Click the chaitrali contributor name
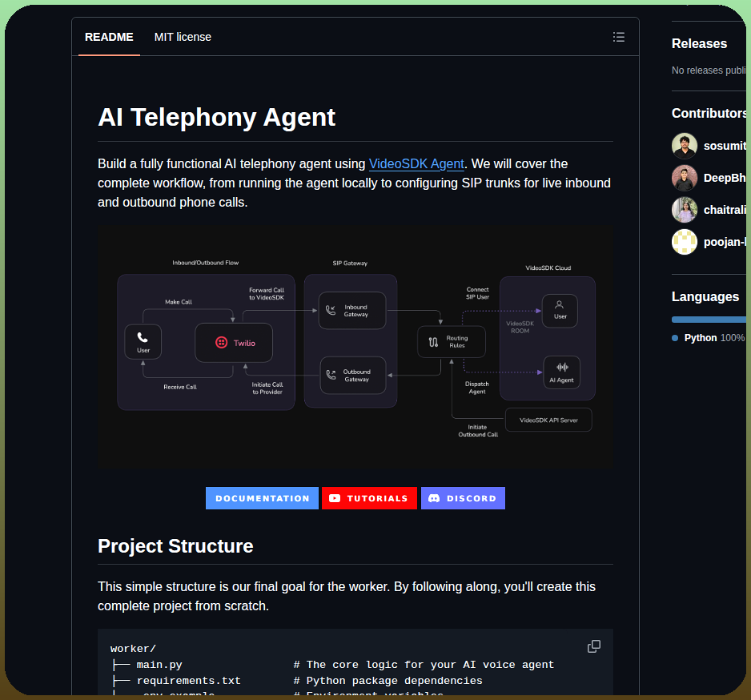This screenshot has height=700, width=751. 725,210
